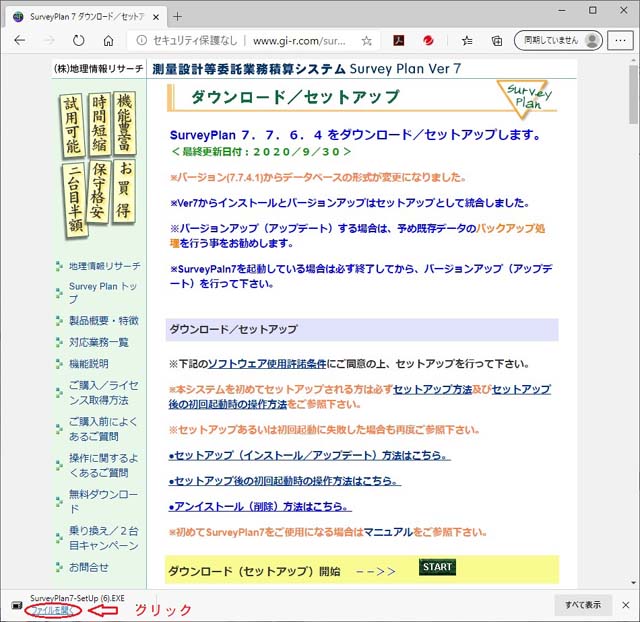Open ソフトウェア使用許諾条件 link
This screenshot has width=640, height=622.
[267, 364]
